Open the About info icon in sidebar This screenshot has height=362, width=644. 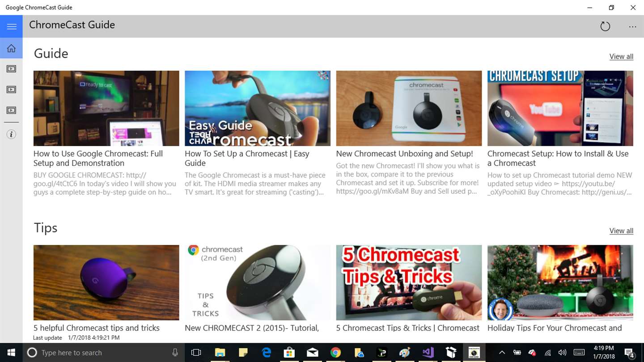[11, 134]
